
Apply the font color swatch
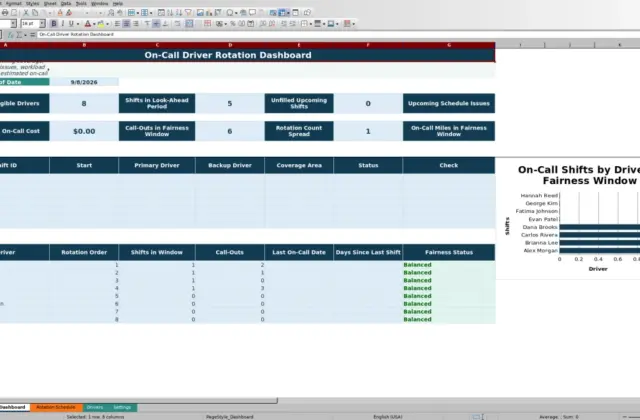[87, 24]
